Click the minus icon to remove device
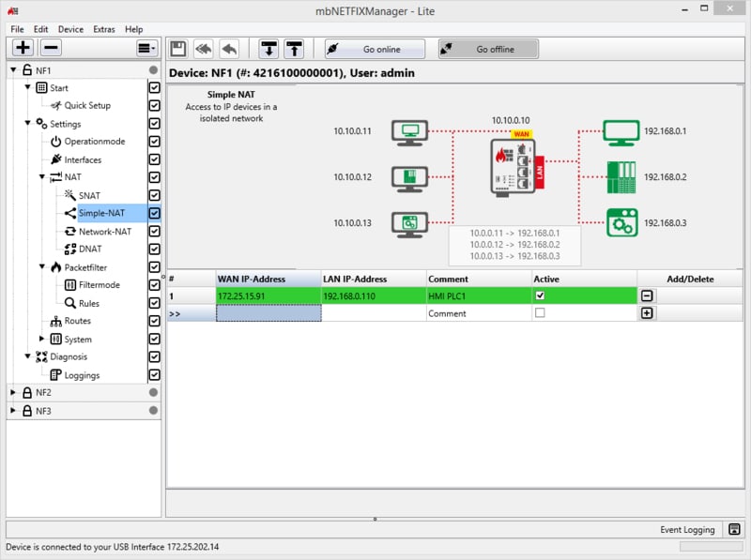Image resolution: width=751 pixels, height=560 pixels. pyautogui.click(x=51, y=49)
